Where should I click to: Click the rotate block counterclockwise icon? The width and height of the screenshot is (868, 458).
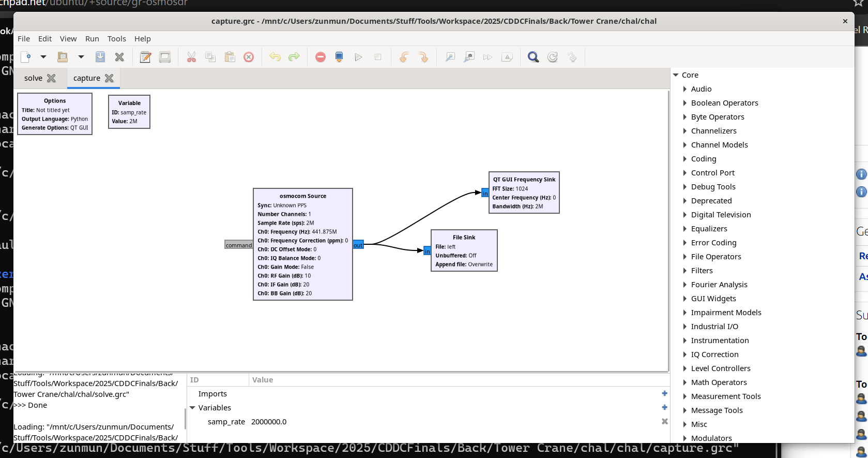pyautogui.click(x=404, y=57)
